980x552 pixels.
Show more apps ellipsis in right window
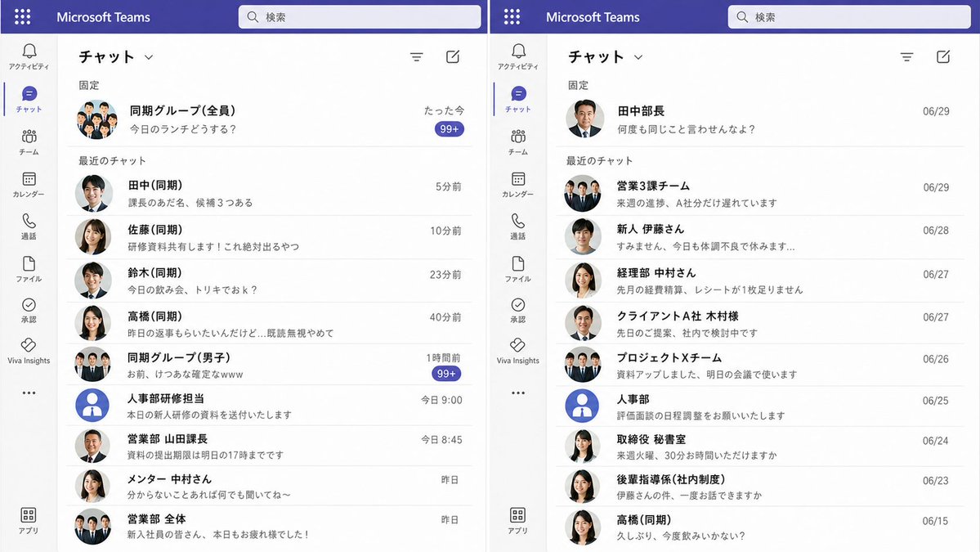click(518, 393)
